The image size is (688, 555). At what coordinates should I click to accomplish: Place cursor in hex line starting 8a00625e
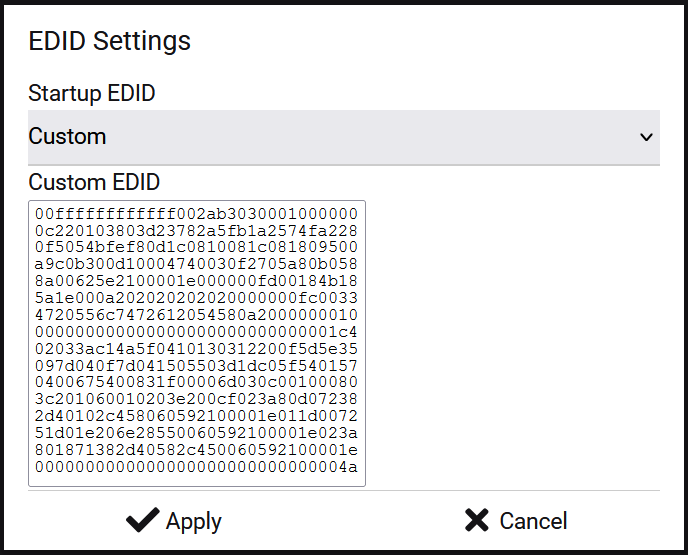pos(196,281)
